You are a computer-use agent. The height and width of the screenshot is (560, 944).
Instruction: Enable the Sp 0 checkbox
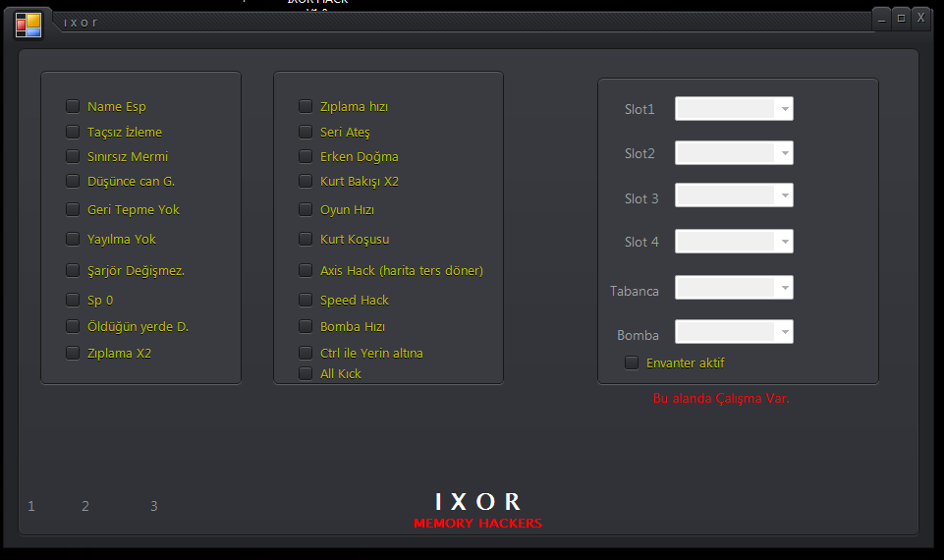point(73,300)
